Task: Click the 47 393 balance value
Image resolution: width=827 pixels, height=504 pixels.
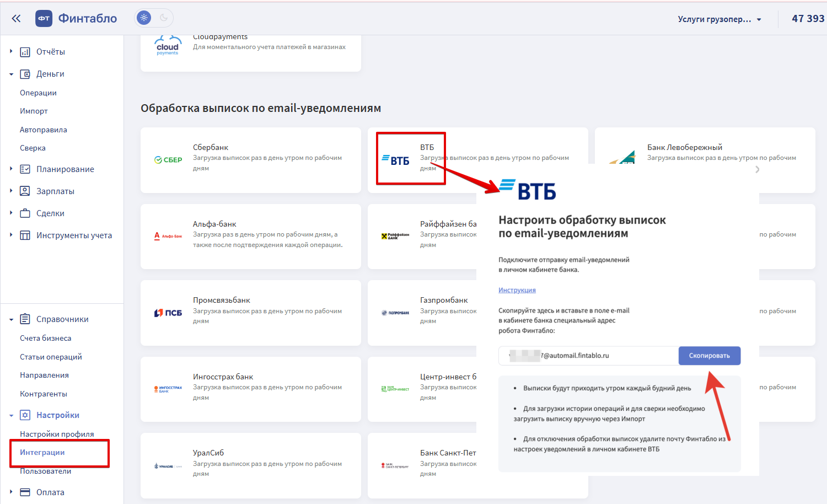Action: click(808, 18)
